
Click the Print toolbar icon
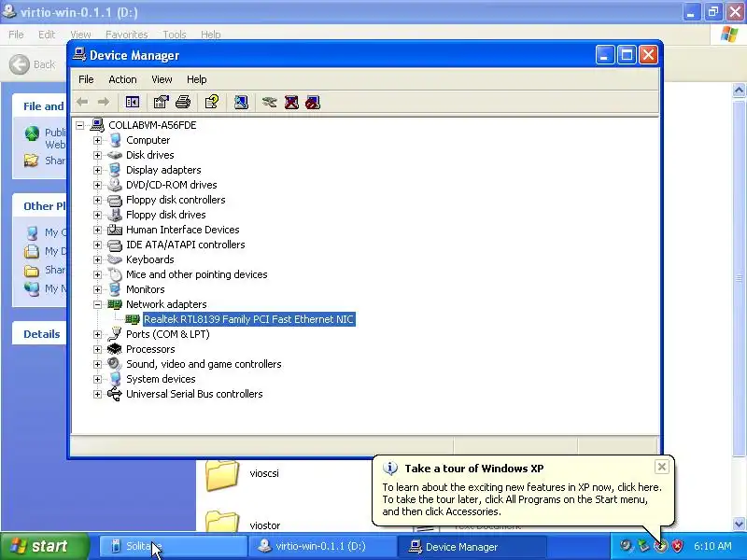(183, 102)
